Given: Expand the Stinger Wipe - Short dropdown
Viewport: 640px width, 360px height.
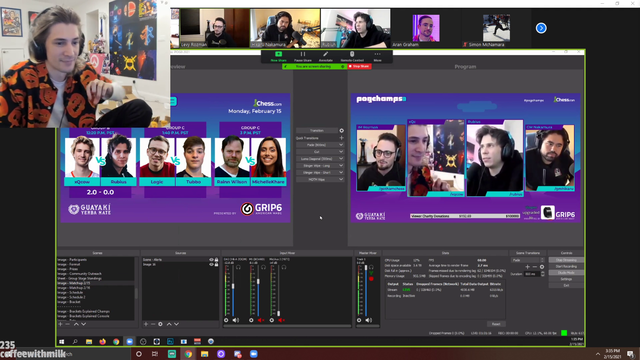Looking at the screenshot, I should [341, 173].
